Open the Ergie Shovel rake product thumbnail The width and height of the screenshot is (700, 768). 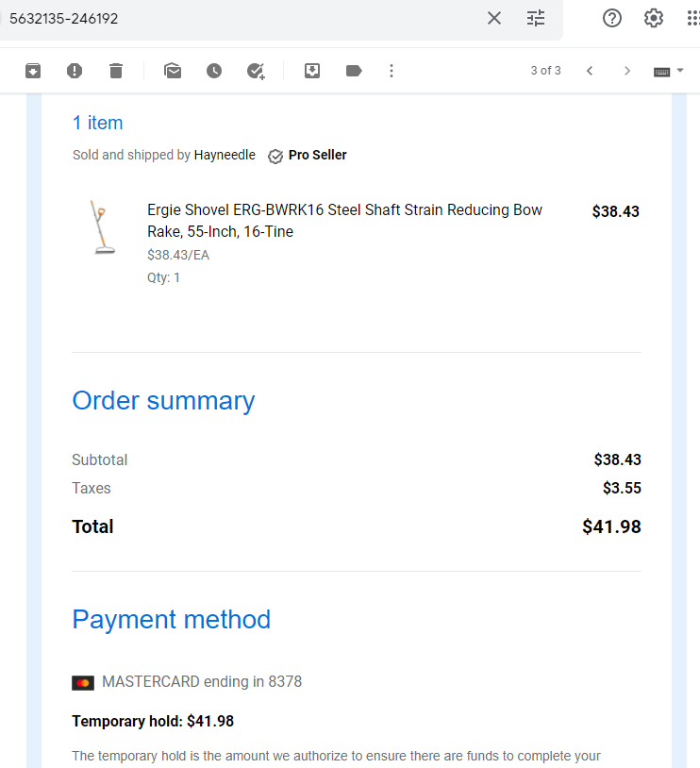point(103,226)
